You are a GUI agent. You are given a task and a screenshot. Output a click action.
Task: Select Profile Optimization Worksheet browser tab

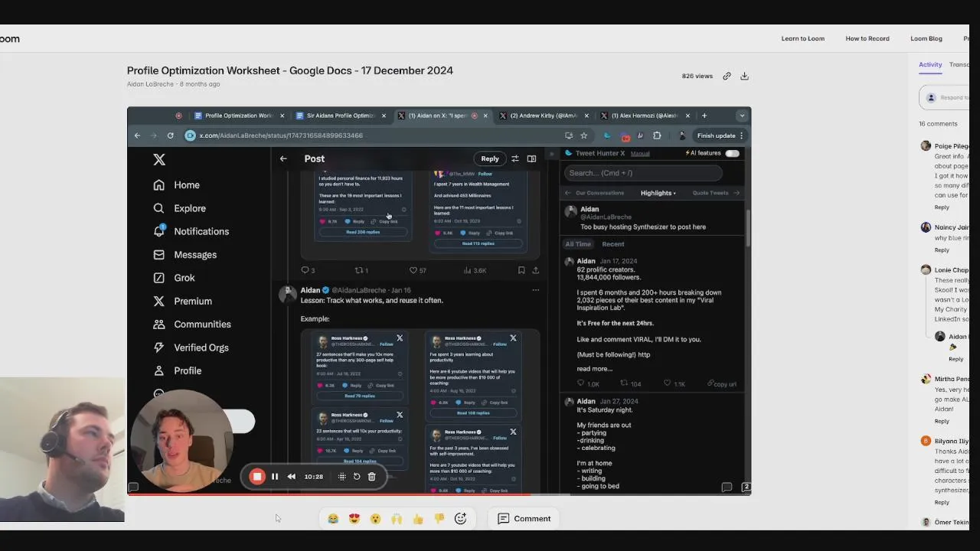tap(239, 116)
